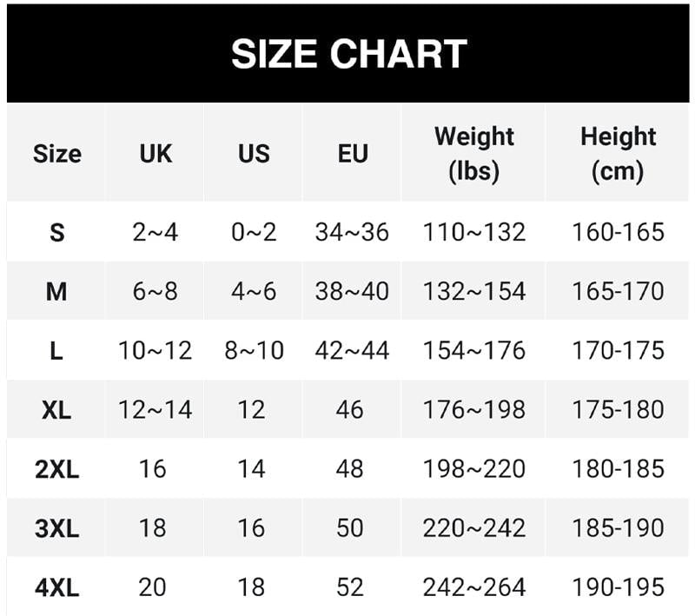
Task: Select the M size row label
Action: (56, 291)
